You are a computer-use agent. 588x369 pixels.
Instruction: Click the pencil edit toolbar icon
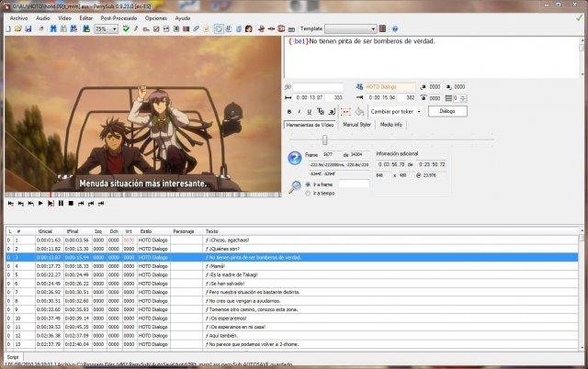(x=135, y=28)
